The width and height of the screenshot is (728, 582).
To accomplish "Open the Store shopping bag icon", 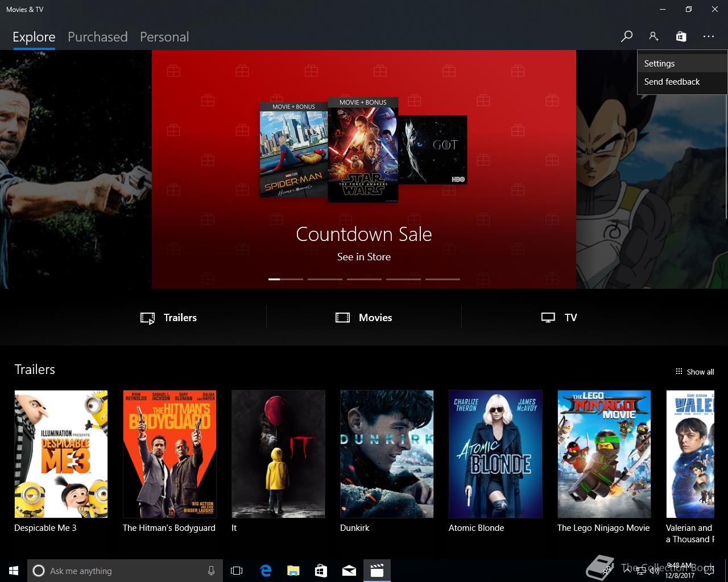I will (681, 36).
